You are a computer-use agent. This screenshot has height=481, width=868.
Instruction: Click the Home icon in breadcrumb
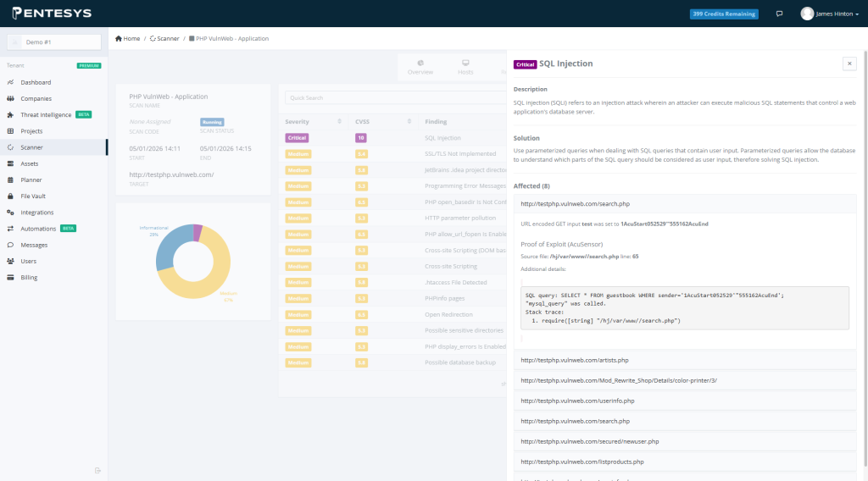(x=119, y=39)
